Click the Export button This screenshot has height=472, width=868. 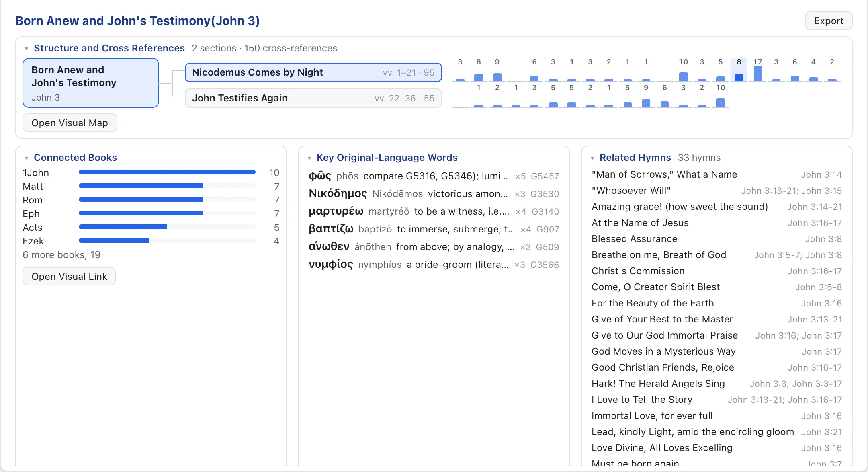point(829,21)
